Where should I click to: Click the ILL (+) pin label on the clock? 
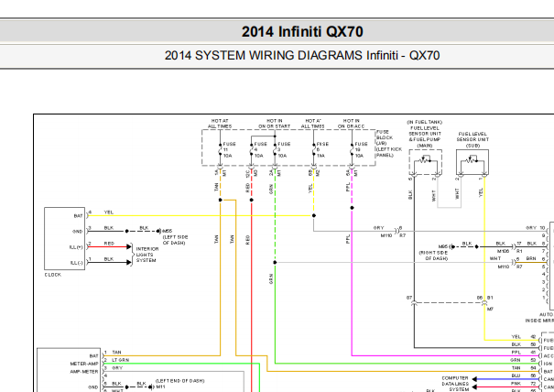pyautogui.click(x=76, y=247)
